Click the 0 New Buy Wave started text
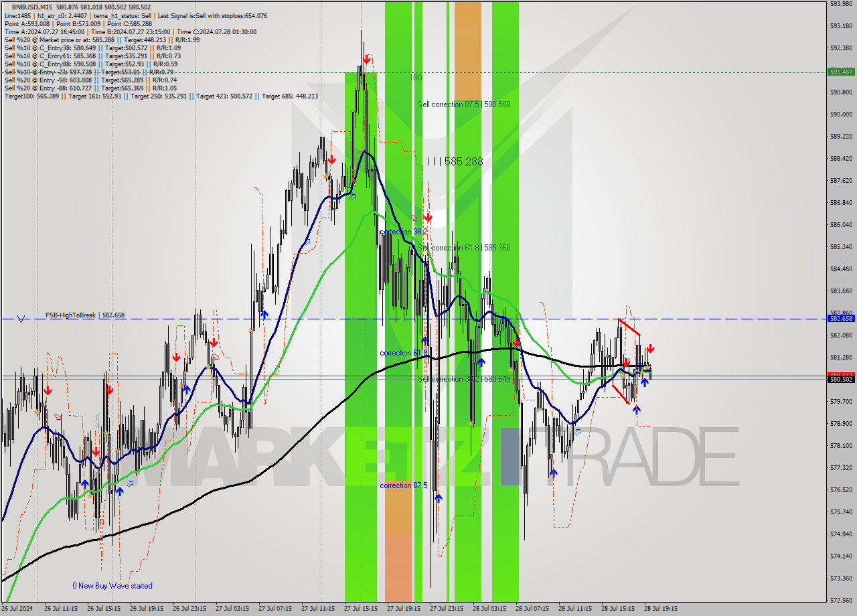Image resolution: width=857 pixels, height=616 pixels. pyautogui.click(x=112, y=586)
